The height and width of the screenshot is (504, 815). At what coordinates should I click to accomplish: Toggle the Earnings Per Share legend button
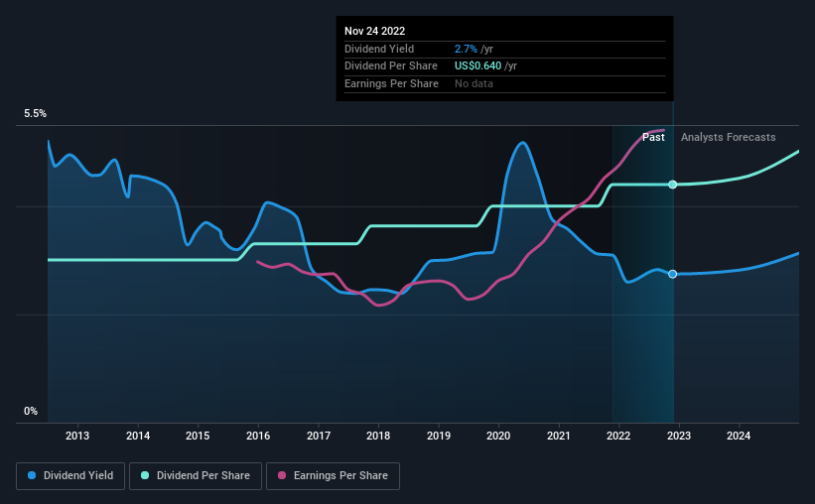(x=333, y=476)
